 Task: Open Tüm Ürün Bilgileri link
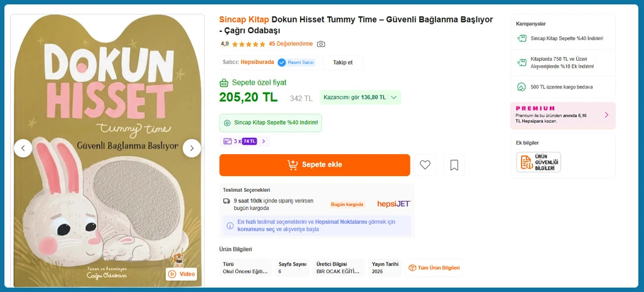click(434, 268)
